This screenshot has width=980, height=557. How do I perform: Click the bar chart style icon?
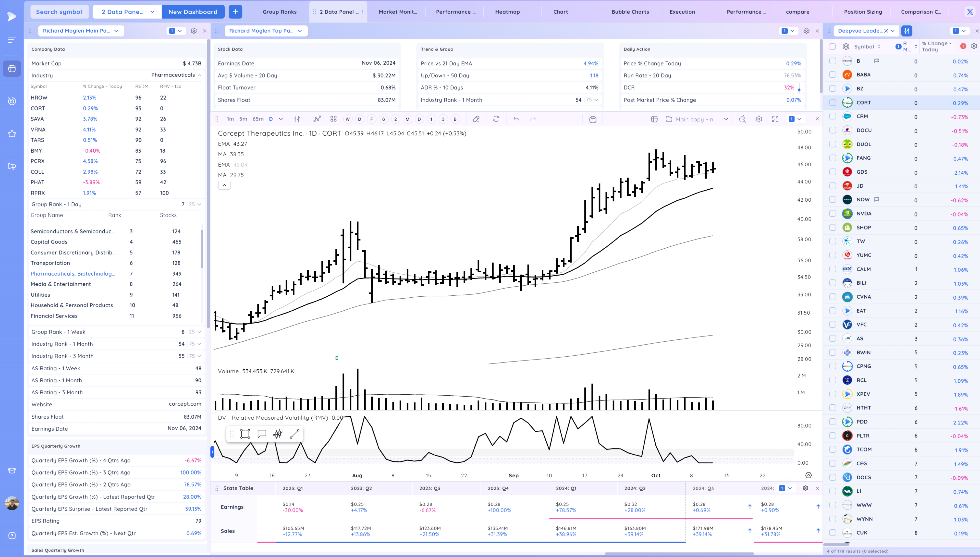pos(297,119)
